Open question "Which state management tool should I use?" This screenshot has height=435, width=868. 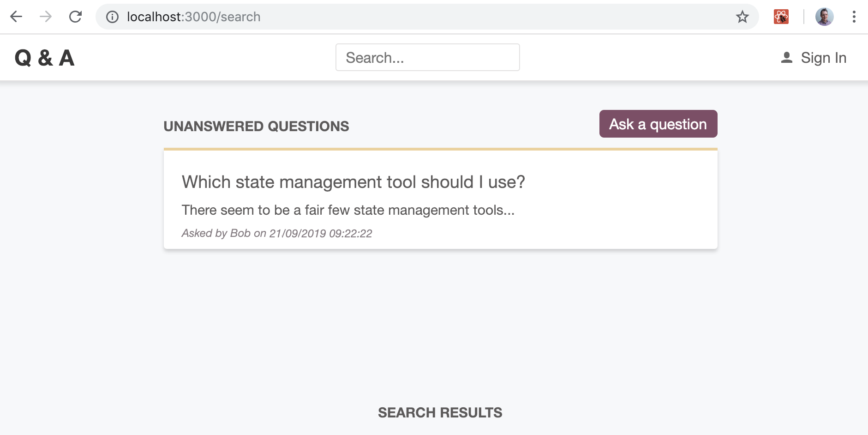coord(353,182)
